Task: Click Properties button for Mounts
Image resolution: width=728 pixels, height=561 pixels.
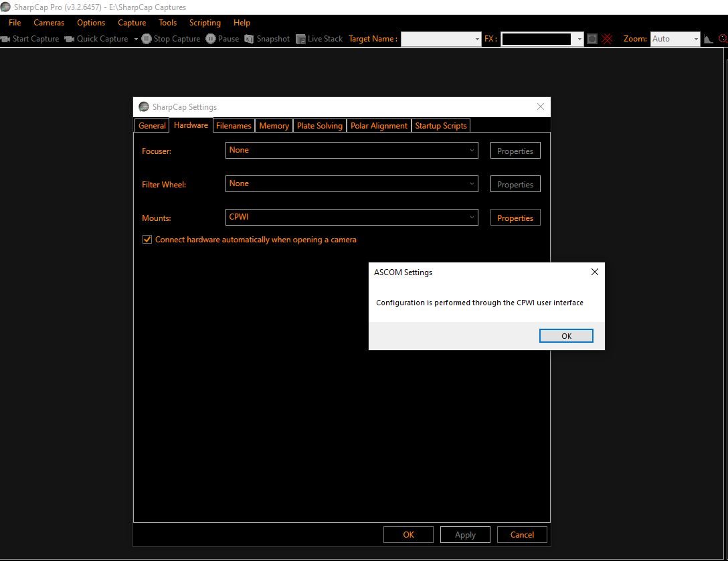Action: 515,218
